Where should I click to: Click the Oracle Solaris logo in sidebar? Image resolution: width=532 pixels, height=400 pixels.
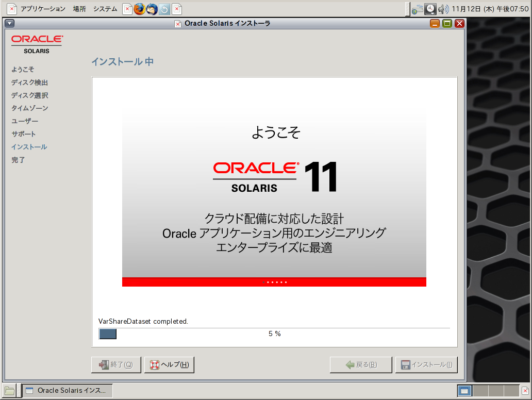(37, 44)
